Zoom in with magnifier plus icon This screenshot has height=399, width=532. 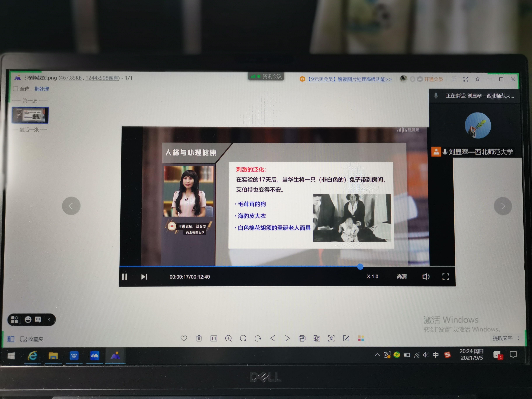pos(229,338)
